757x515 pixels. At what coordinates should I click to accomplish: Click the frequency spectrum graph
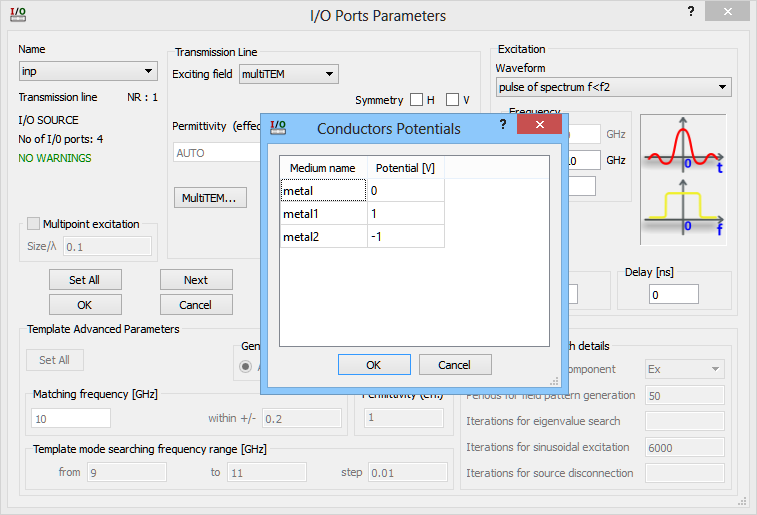[685, 207]
